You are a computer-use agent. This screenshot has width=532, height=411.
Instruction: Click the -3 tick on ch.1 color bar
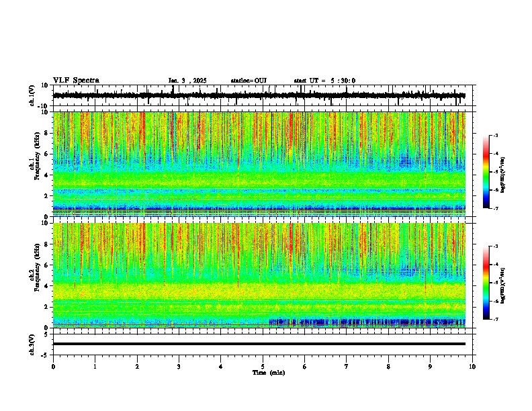(x=495, y=136)
